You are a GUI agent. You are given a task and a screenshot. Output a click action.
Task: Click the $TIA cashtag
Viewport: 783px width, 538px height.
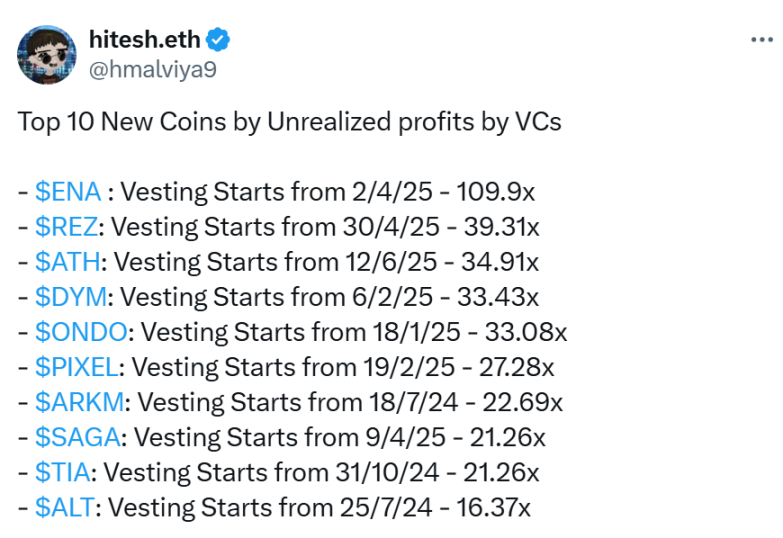click(64, 472)
